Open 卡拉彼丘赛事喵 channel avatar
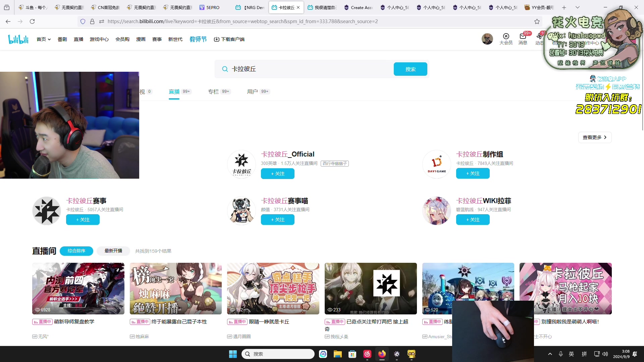This screenshot has height=362, width=644. coord(241,210)
